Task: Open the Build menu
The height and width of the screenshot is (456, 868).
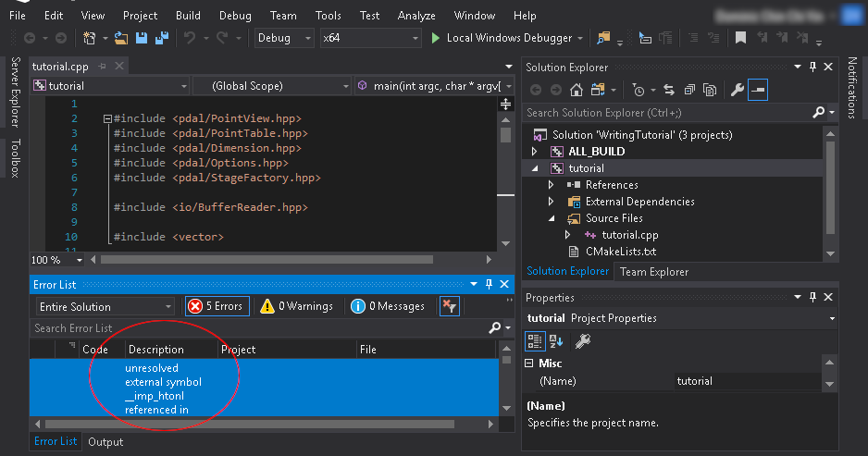Action: 188,16
